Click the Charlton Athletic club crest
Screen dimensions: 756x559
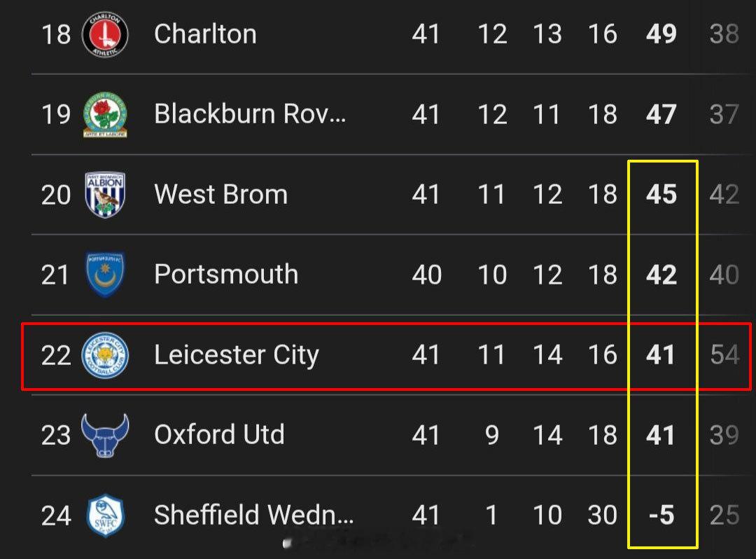[105, 34]
